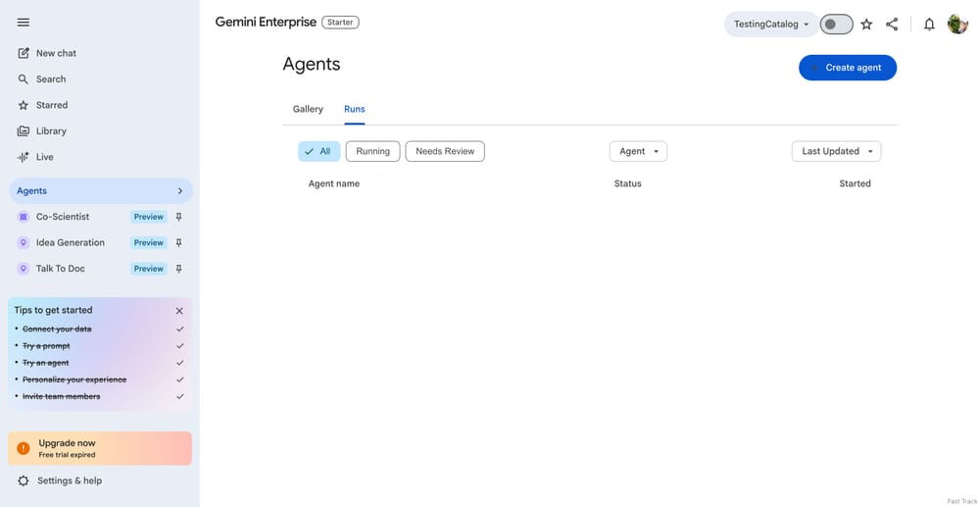Click the star icon in top bar
980x507 pixels.
(866, 25)
